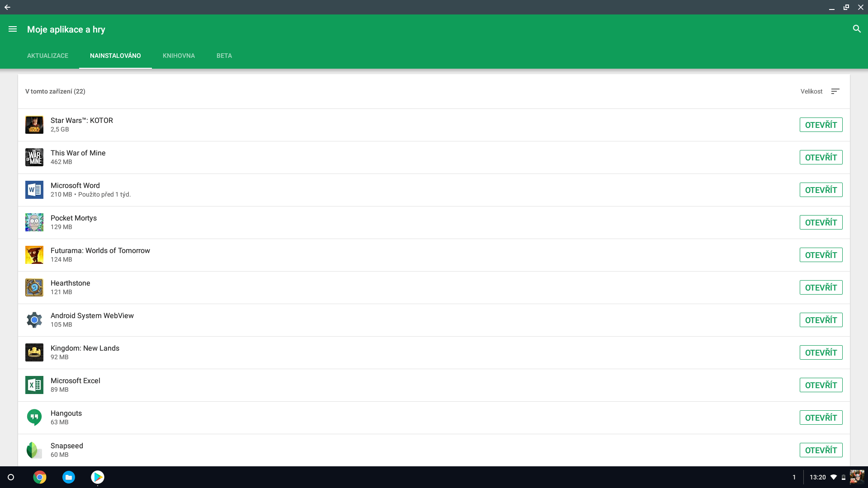The height and width of the screenshot is (488, 868).
Task: Click OTEVŘÍT for Kingdom: New Lands
Action: [x=821, y=352]
